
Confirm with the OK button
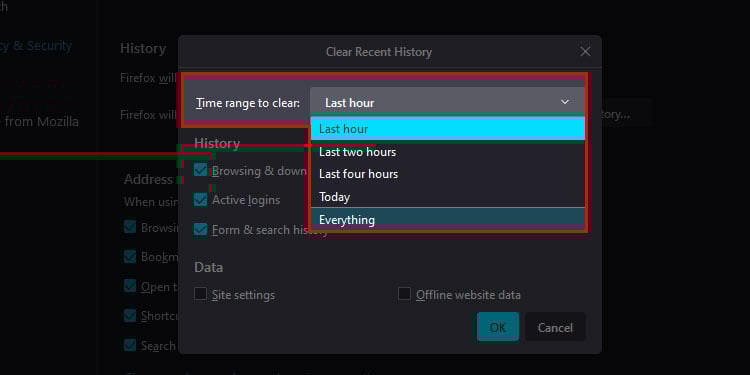(x=498, y=327)
